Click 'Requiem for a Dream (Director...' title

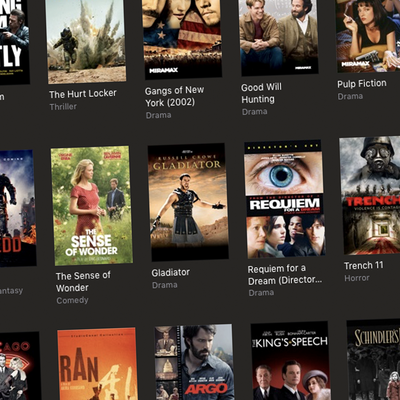(x=285, y=275)
